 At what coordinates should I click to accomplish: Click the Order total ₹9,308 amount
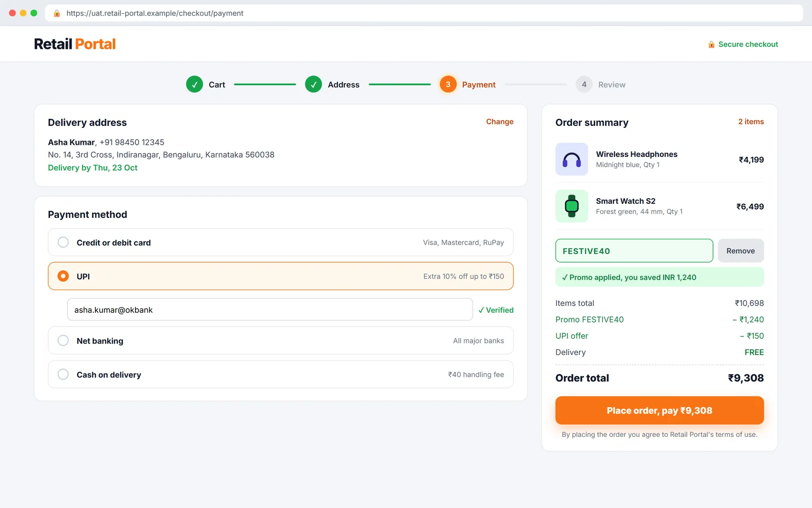[x=746, y=378]
